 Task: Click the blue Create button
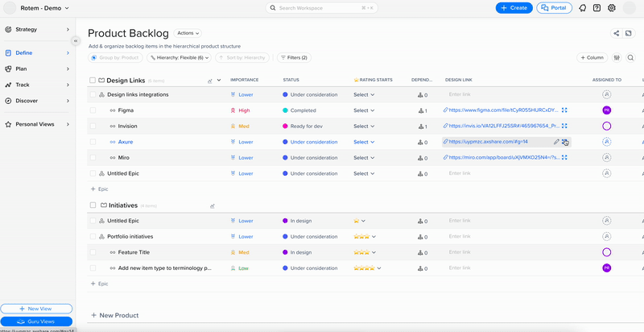pos(514,8)
